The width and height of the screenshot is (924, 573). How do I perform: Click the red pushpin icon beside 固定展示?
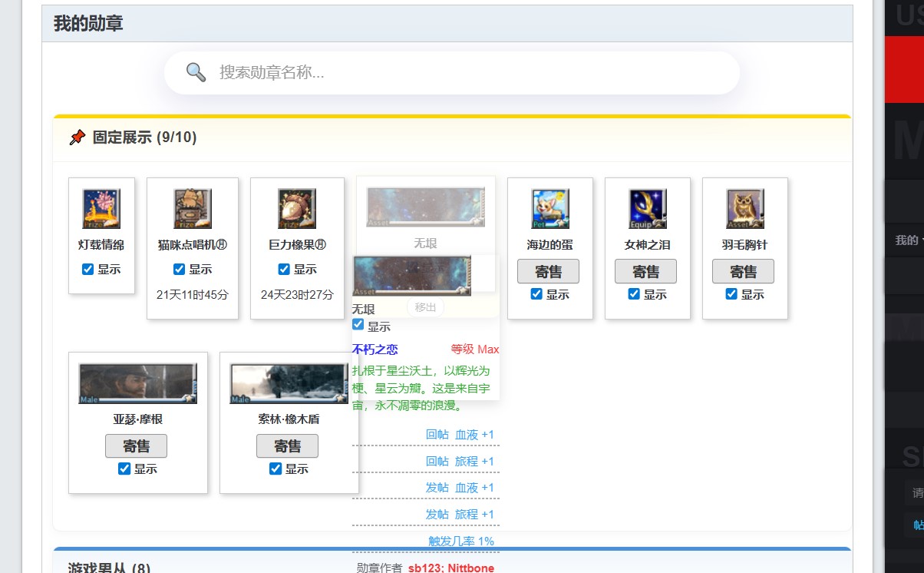click(77, 137)
